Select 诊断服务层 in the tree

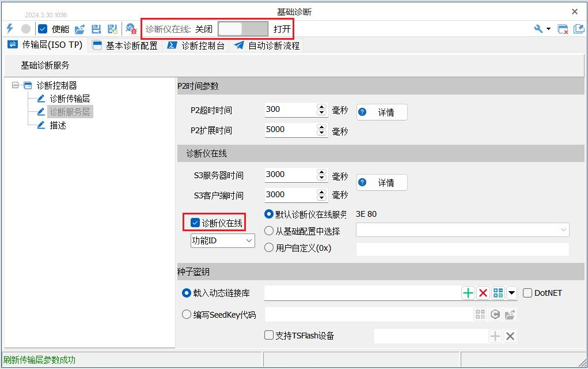pyautogui.click(x=70, y=112)
